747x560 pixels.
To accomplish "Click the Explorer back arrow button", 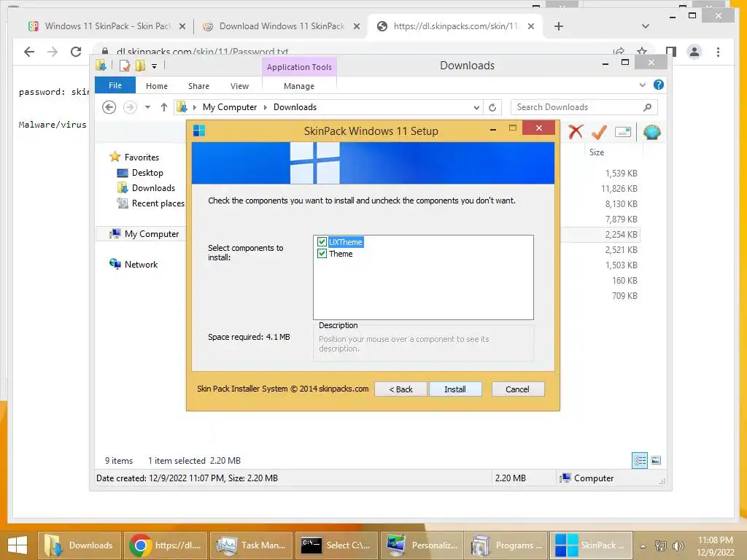I will (109, 107).
